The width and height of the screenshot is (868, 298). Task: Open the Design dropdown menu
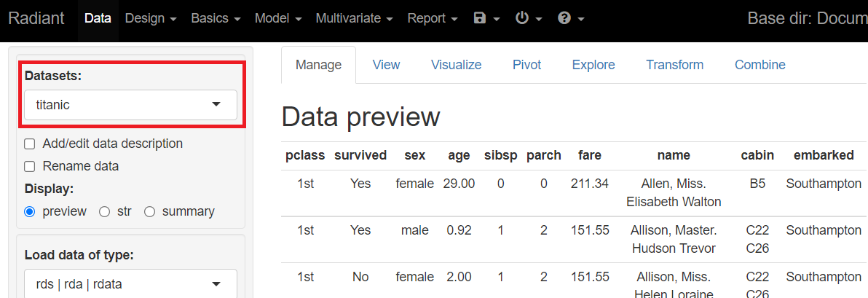tap(151, 18)
